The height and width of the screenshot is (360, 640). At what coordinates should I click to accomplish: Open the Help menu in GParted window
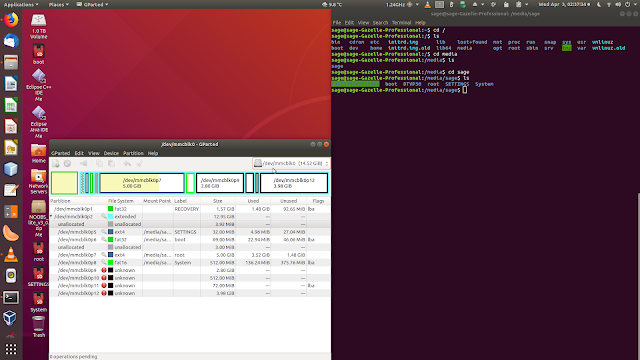tap(153, 153)
